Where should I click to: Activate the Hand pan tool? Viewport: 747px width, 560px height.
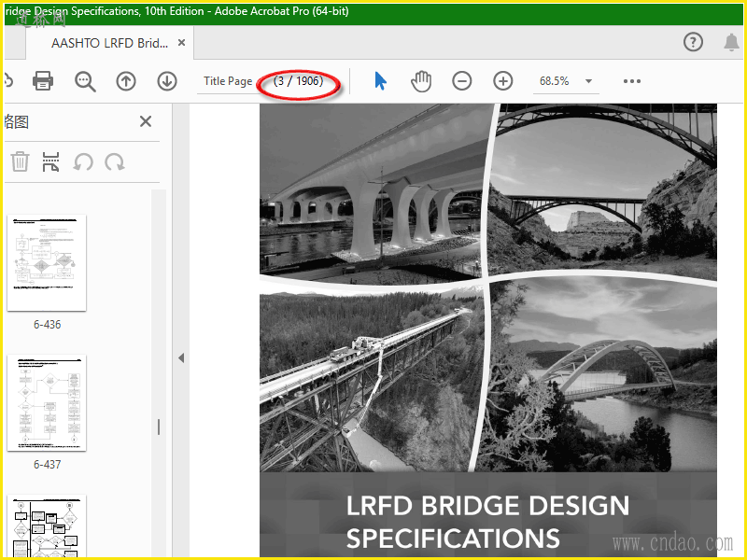[421, 81]
